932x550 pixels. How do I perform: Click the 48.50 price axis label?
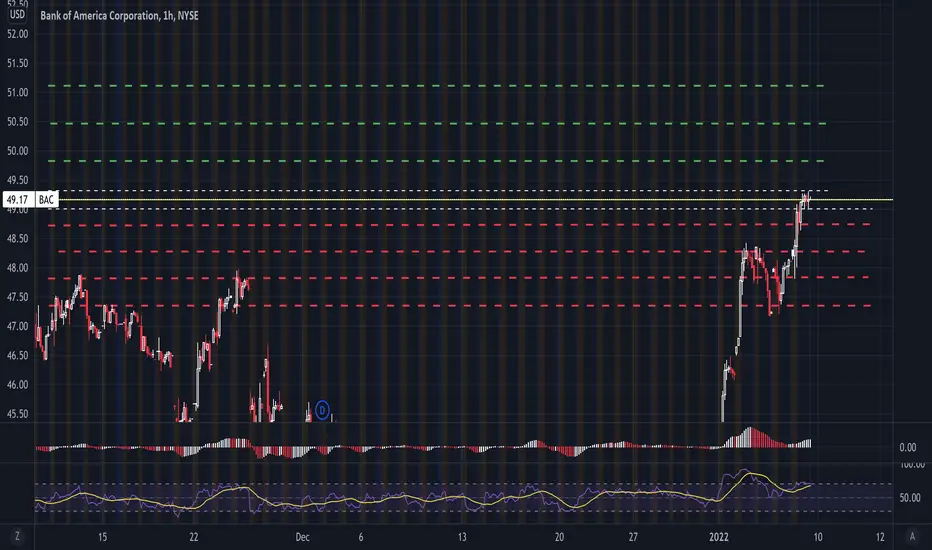tap(17, 238)
